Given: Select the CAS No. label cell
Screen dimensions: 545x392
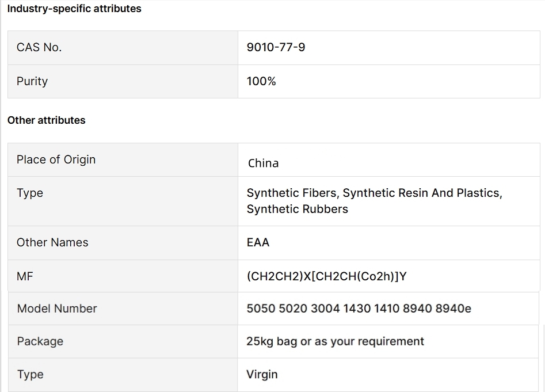Looking at the screenshot, I should pos(39,48).
